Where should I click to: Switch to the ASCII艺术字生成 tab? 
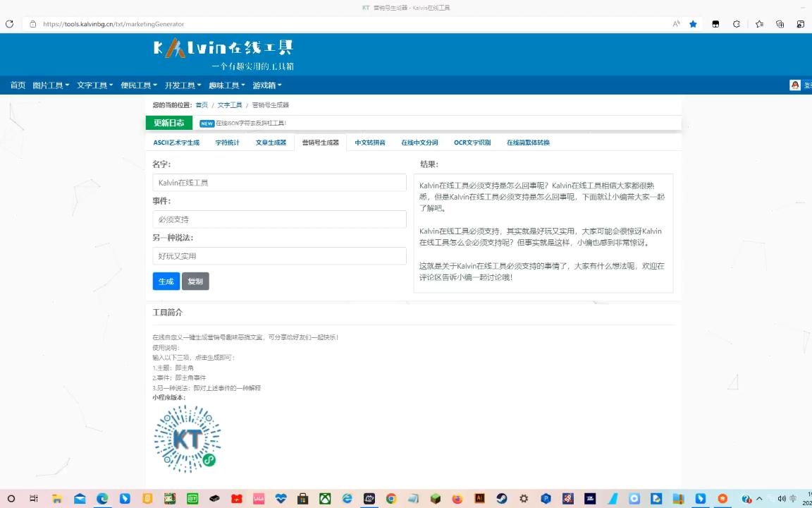[x=176, y=143]
